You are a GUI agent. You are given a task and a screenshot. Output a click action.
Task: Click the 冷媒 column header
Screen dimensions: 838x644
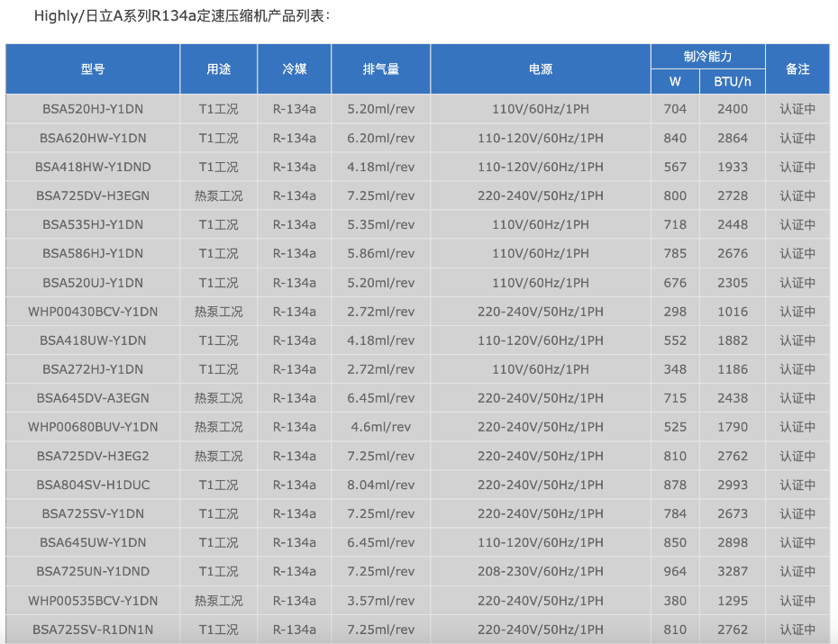[x=294, y=69]
